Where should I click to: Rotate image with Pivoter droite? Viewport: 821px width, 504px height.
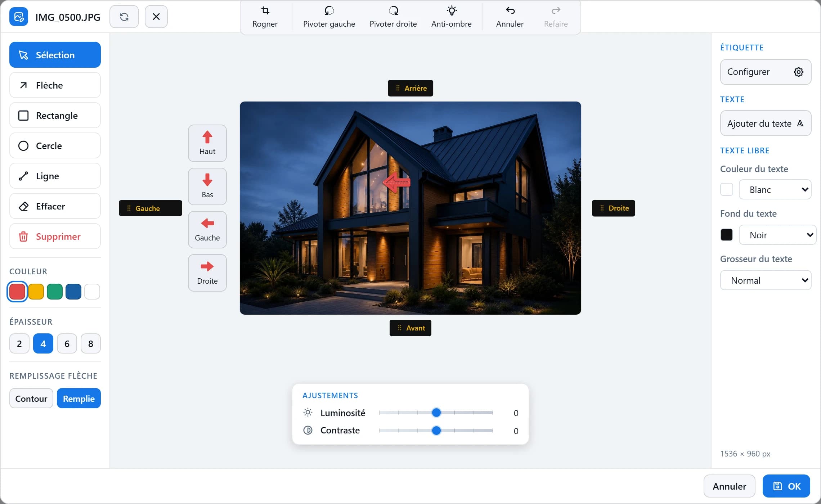393,17
